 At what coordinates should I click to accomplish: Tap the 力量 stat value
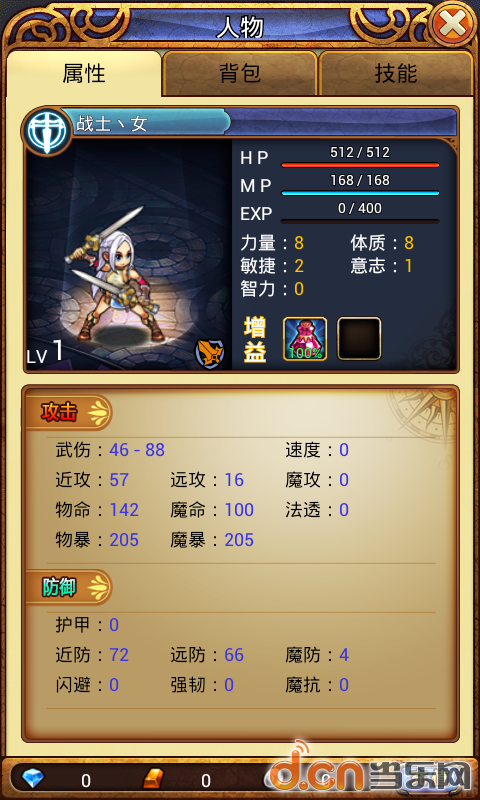[299, 243]
